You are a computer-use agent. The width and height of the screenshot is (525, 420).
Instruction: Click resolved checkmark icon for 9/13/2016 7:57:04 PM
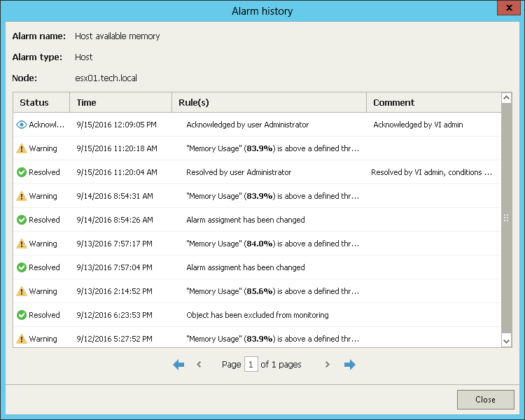click(x=22, y=267)
